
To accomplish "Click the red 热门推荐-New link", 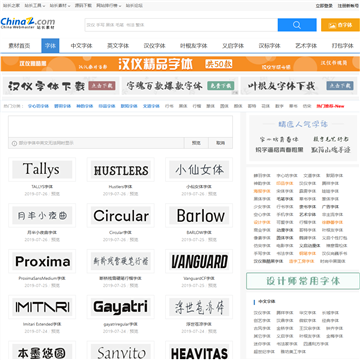I will click(330, 106).
